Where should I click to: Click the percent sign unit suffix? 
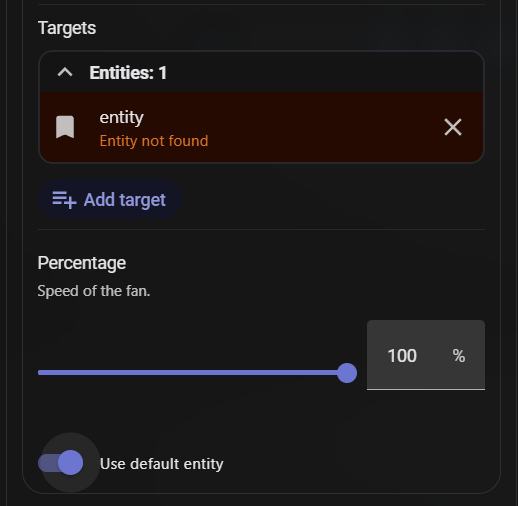(x=459, y=356)
